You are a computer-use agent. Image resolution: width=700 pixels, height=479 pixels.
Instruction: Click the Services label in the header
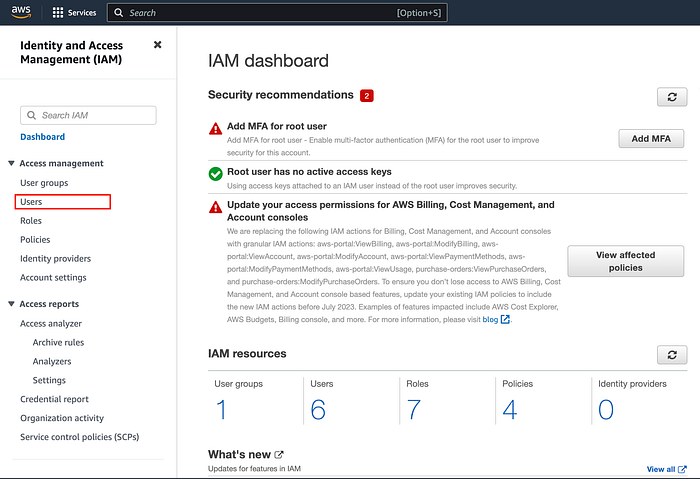(82, 13)
